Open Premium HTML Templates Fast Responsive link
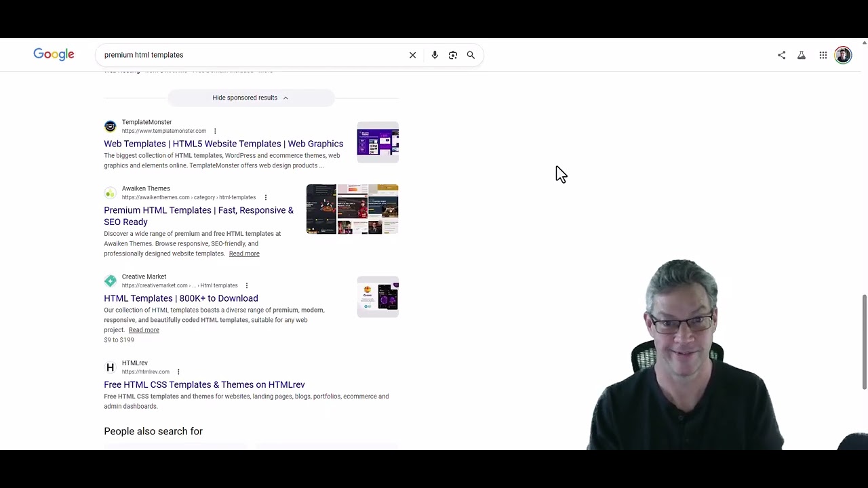The height and width of the screenshot is (488, 868). click(x=199, y=216)
